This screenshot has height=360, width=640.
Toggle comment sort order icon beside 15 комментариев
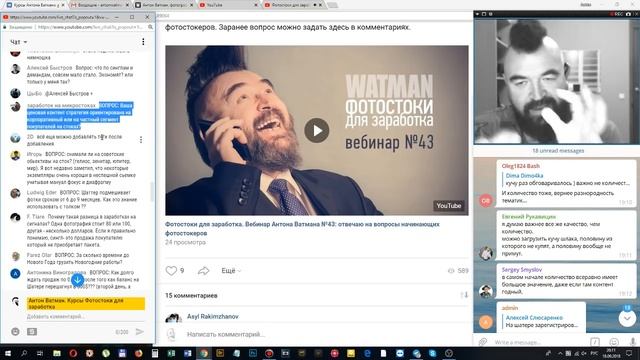coord(464,295)
